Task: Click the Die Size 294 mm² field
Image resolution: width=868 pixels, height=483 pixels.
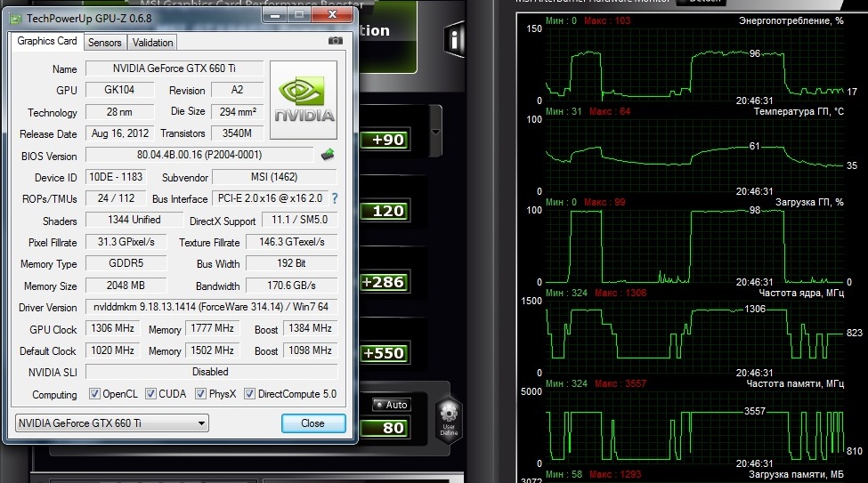Action: pyautogui.click(x=237, y=112)
